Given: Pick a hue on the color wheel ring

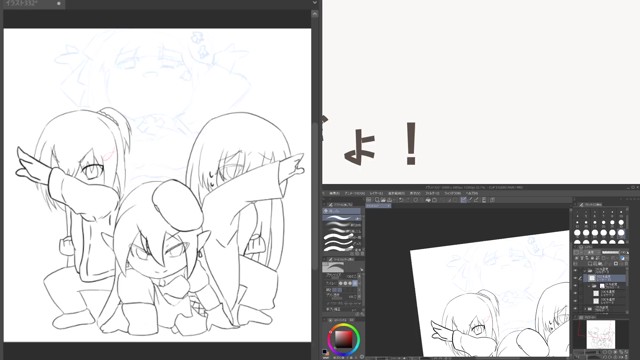Looking at the screenshot, I should (x=344, y=326).
